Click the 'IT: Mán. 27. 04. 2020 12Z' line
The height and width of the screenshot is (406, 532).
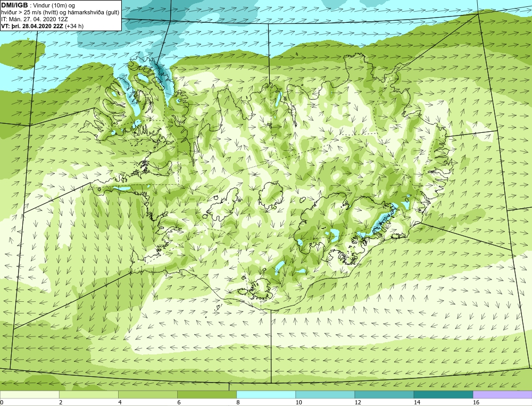click(x=34, y=19)
